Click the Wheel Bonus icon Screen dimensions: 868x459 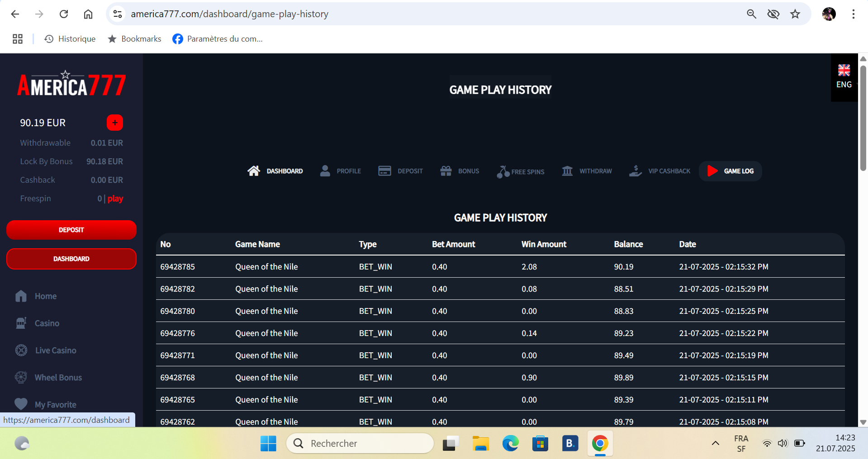pos(21,378)
